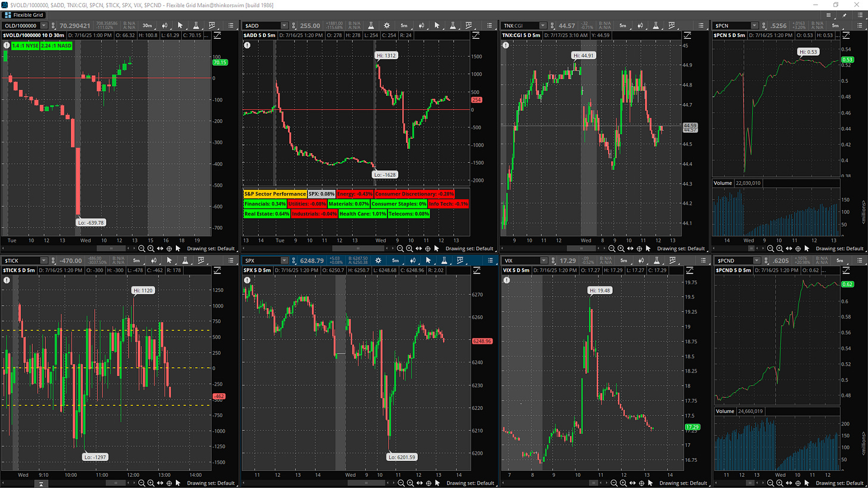Open the 30m timeframe selector in VOLD chart
868x488 pixels.
(147, 26)
